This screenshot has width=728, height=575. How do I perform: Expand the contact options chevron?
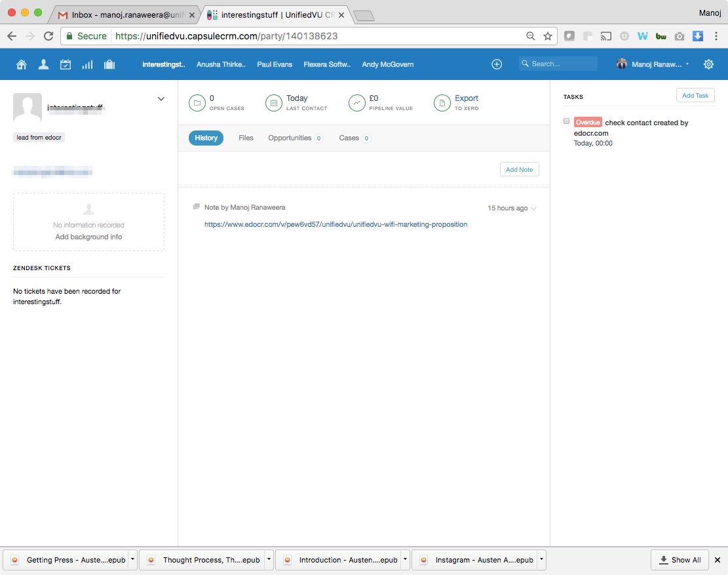coord(161,99)
